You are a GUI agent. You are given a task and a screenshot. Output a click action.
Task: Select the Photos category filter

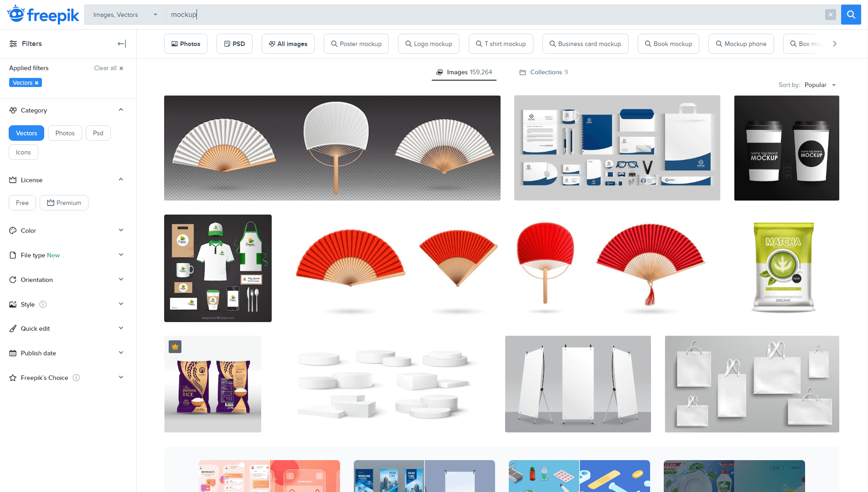[x=65, y=133]
